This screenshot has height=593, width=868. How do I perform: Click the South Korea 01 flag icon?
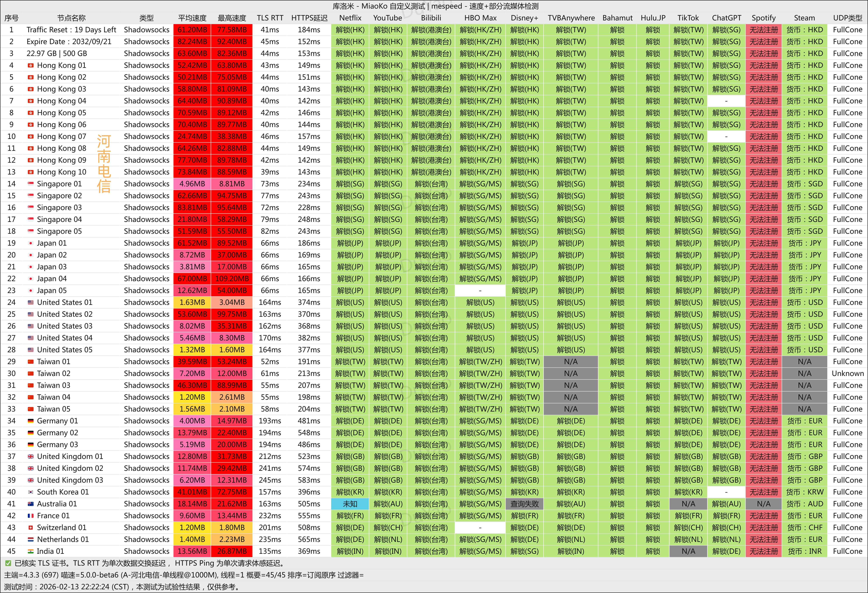31,492
